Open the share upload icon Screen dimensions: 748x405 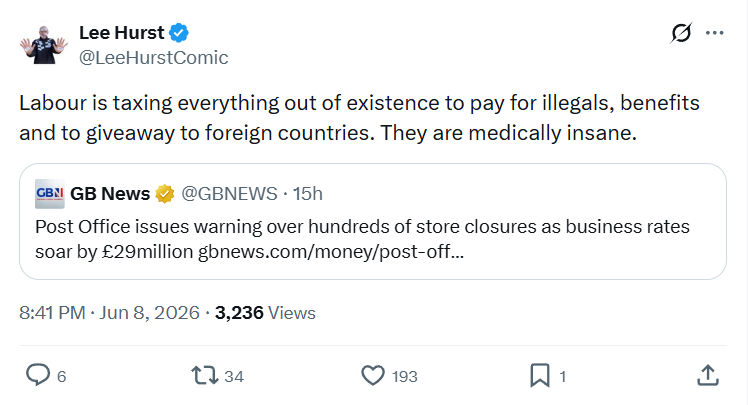tap(708, 375)
